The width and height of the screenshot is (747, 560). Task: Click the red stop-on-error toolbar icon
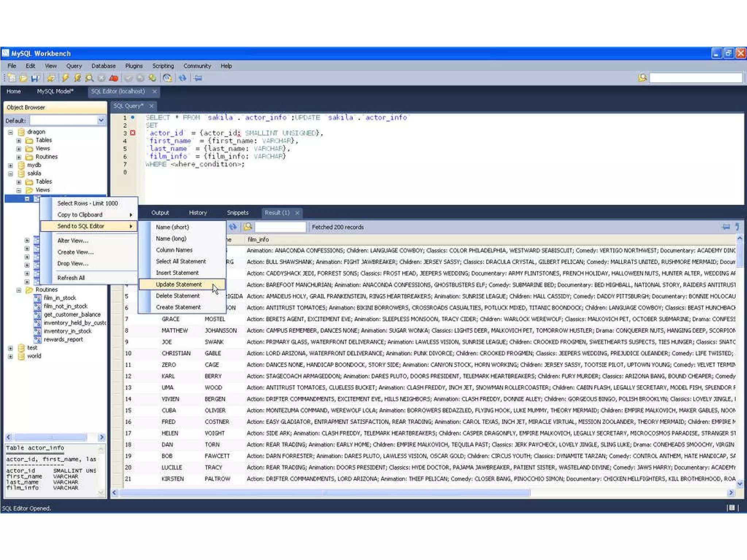click(x=114, y=78)
